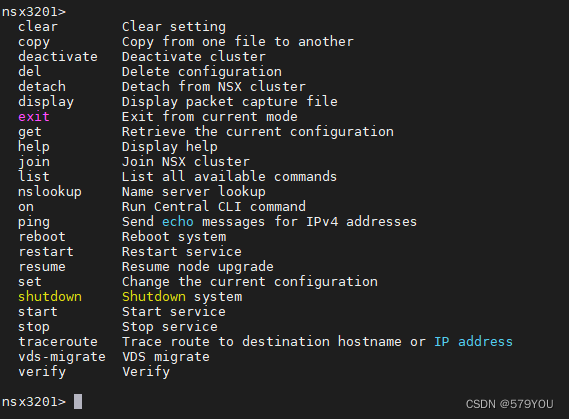Click the 'CSDN @579YOU' watermark

point(509,404)
